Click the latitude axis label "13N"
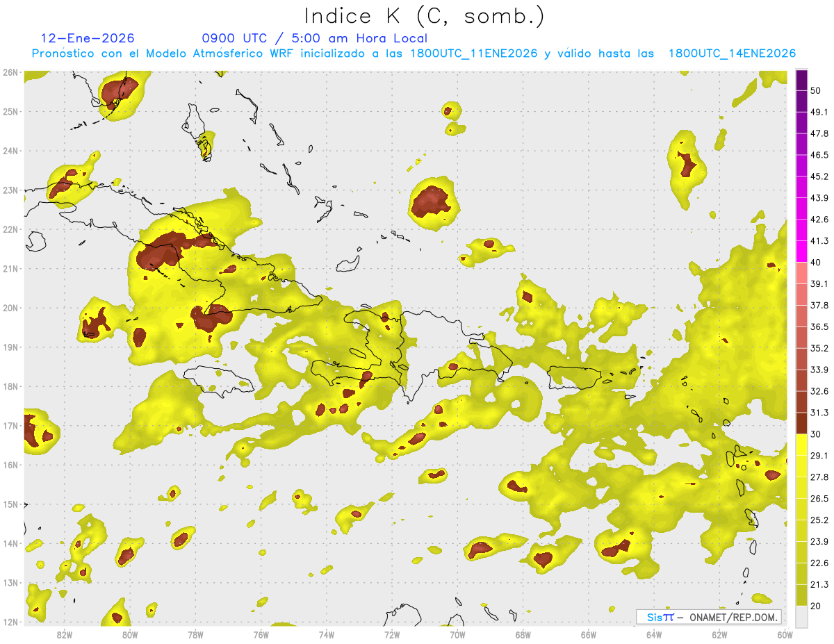This screenshot has width=834, height=644. coord(10,582)
